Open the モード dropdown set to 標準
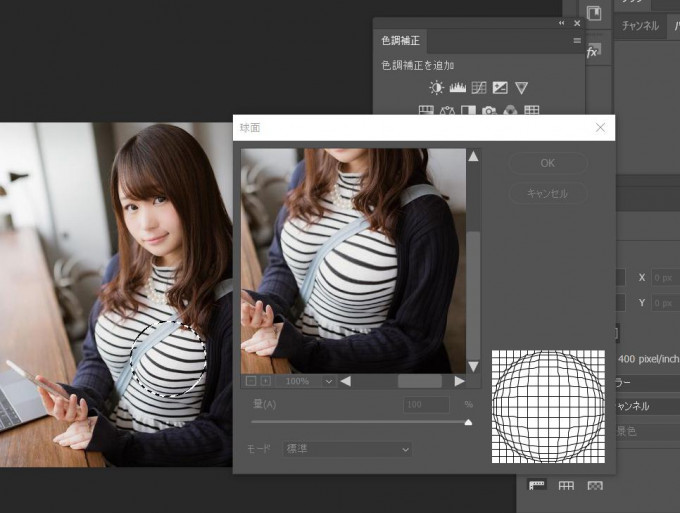Screen dimensions: 680x513 347,450
